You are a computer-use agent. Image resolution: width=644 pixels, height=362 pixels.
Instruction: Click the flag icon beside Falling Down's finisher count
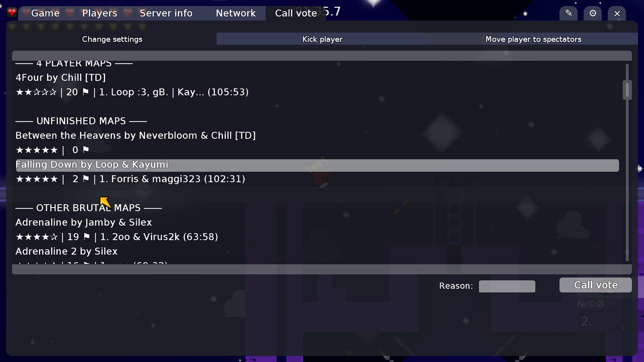coord(85,179)
